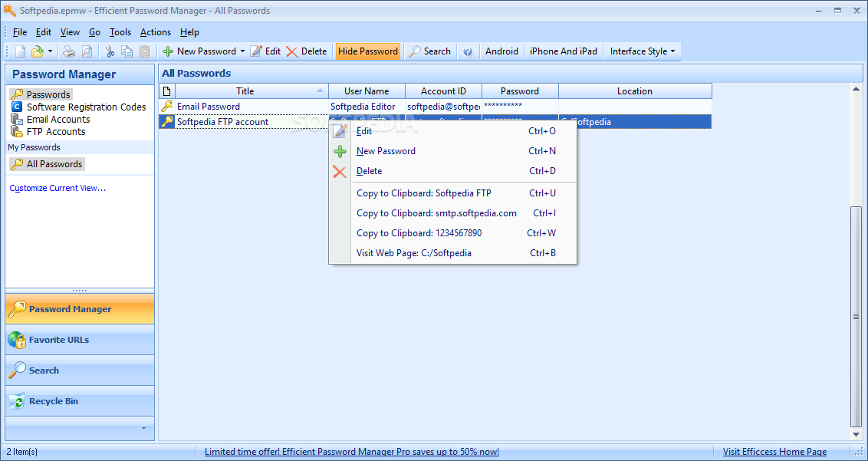868x461 pixels.
Task: Click the navigation pane configure arrow
Action: point(144,428)
